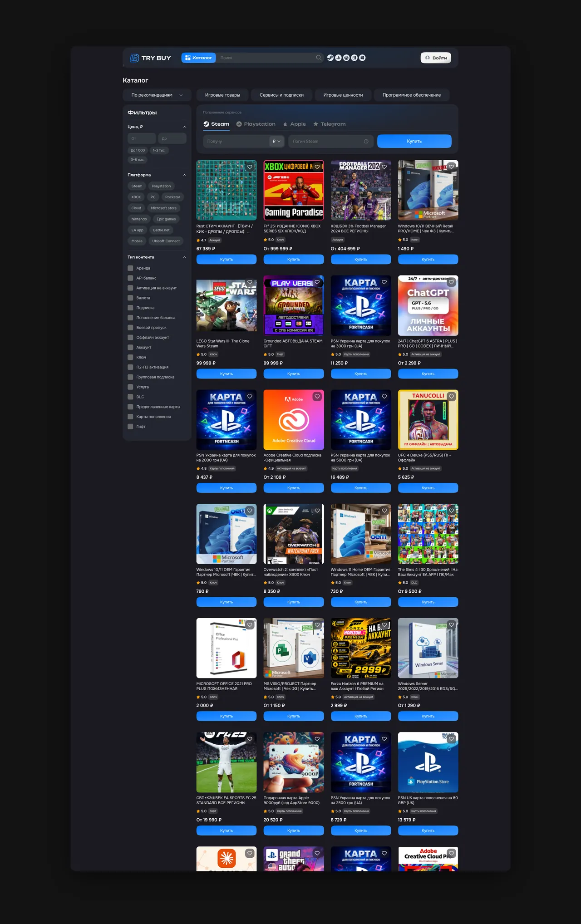Click the Логин Steam input field
This screenshot has height=924, width=581.
tap(331, 141)
